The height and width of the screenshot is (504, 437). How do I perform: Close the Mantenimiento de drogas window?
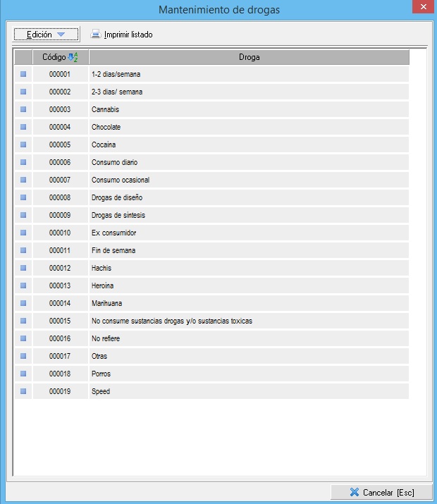click(421, 8)
